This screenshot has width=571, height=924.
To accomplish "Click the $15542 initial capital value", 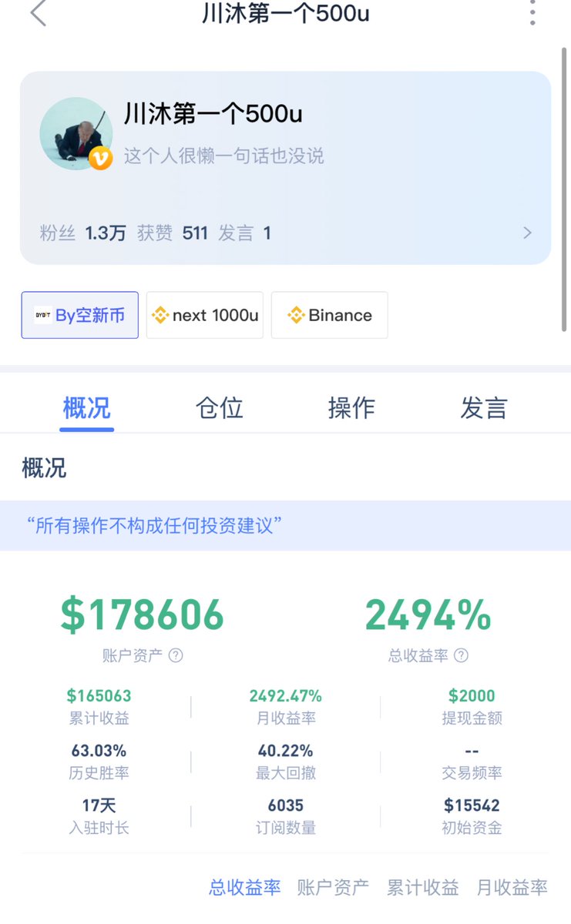I will [472, 805].
